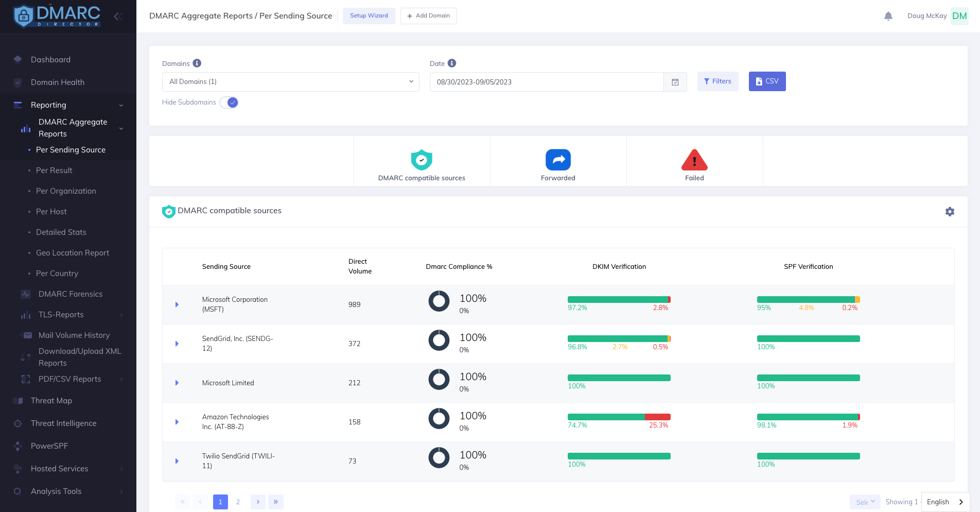
Task: Jump to last page arrow
Action: click(276, 502)
